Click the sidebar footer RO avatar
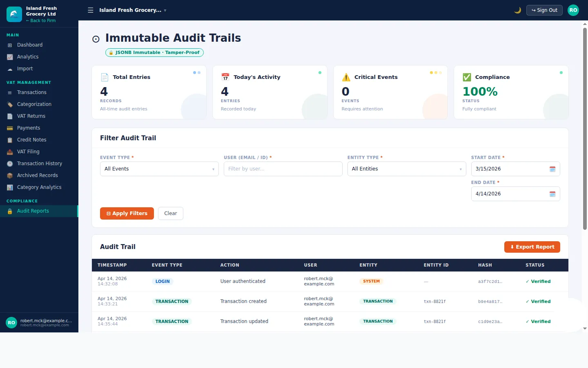Viewport: 588px width, 368px height. 11,323
